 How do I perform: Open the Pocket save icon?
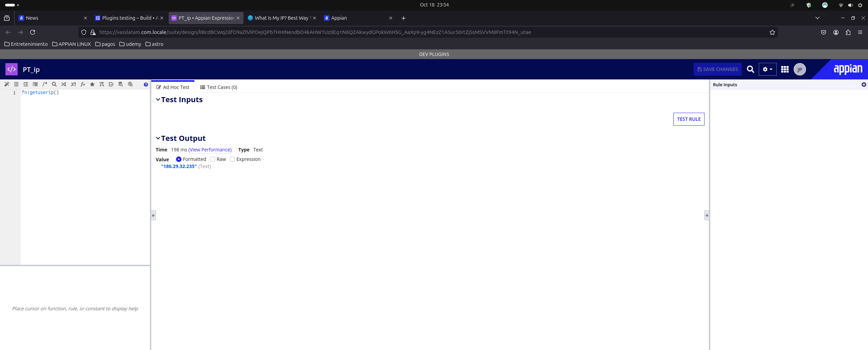click(x=824, y=32)
